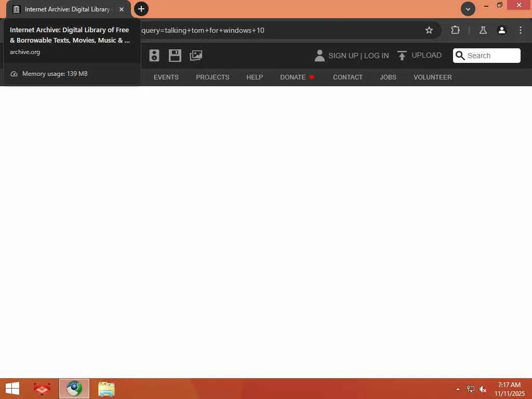Image resolution: width=532 pixels, height=399 pixels.
Task: Click the SIGN UP link
Action: (343, 56)
